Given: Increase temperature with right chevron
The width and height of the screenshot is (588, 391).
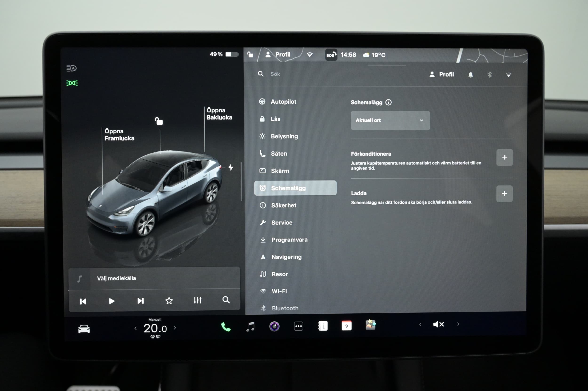Looking at the screenshot, I should [x=175, y=328].
